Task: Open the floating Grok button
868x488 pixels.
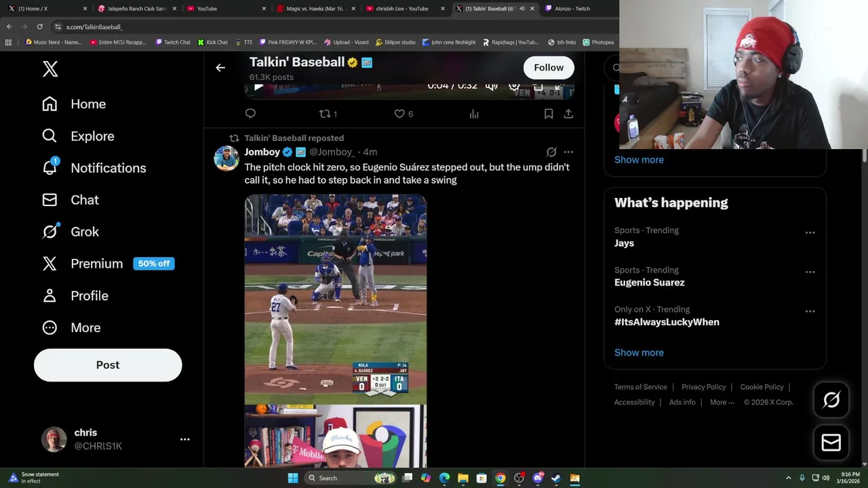Action: pyautogui.click(x=831, y=400)
